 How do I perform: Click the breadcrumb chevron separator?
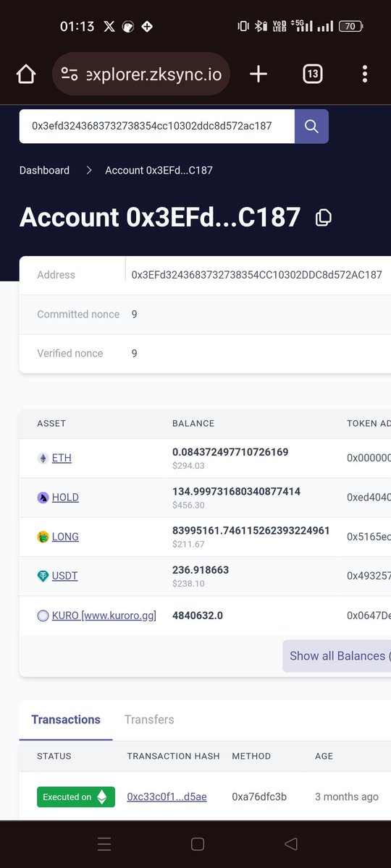[x=89, y=170]
